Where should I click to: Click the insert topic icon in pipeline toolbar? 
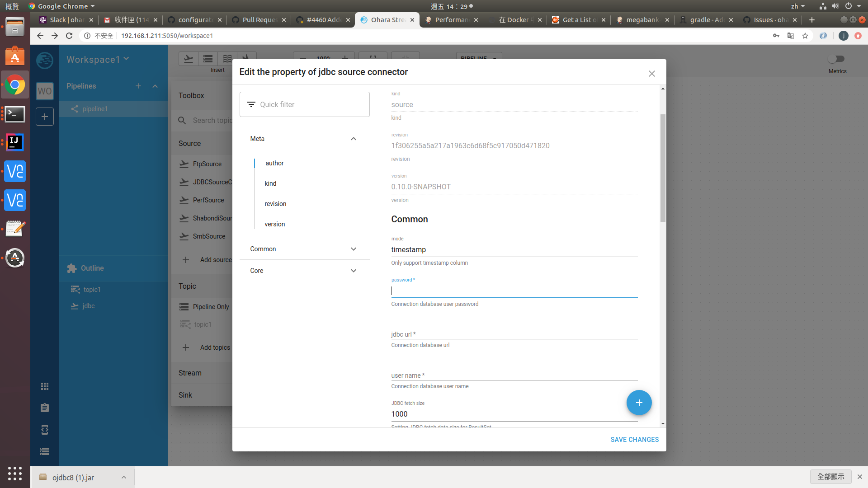tap(208, 59)
